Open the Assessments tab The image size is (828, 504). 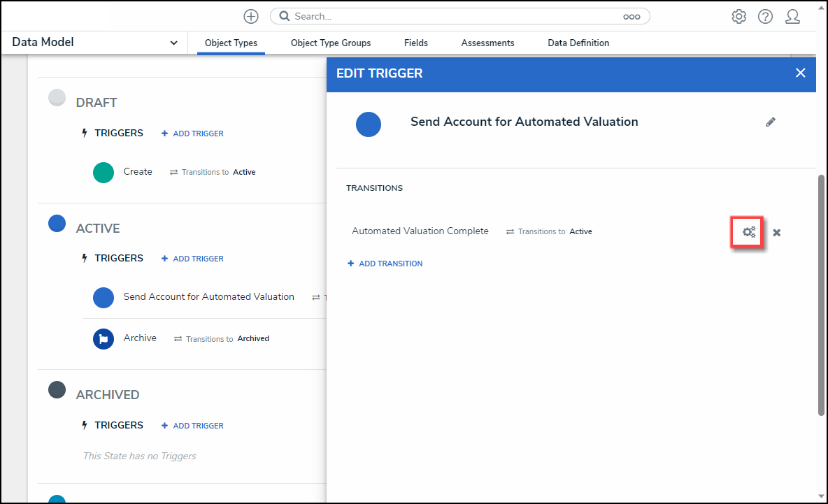[x=487, y=43]
